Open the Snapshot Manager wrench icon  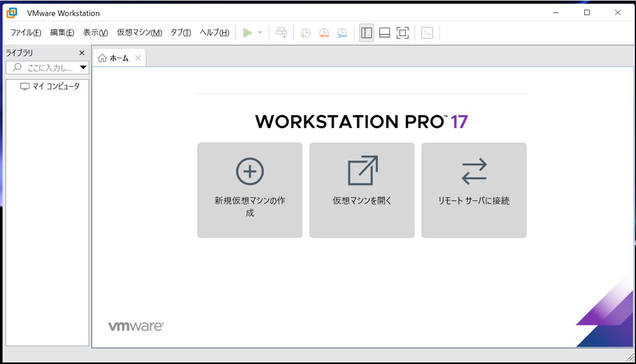342,33
